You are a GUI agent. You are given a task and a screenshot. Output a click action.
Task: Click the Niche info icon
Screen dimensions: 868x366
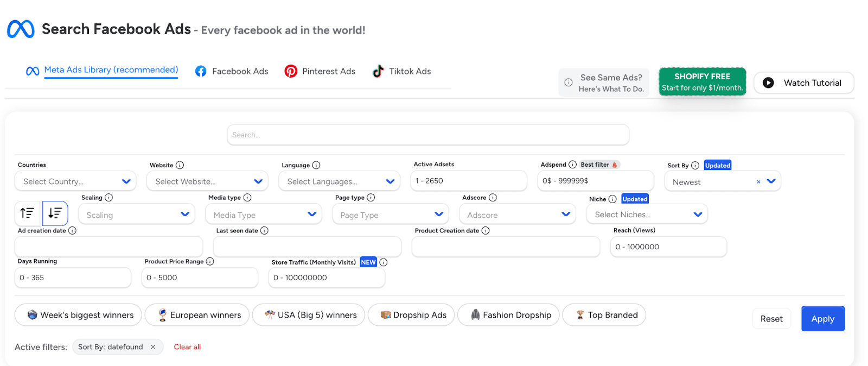tap(612, 199)
